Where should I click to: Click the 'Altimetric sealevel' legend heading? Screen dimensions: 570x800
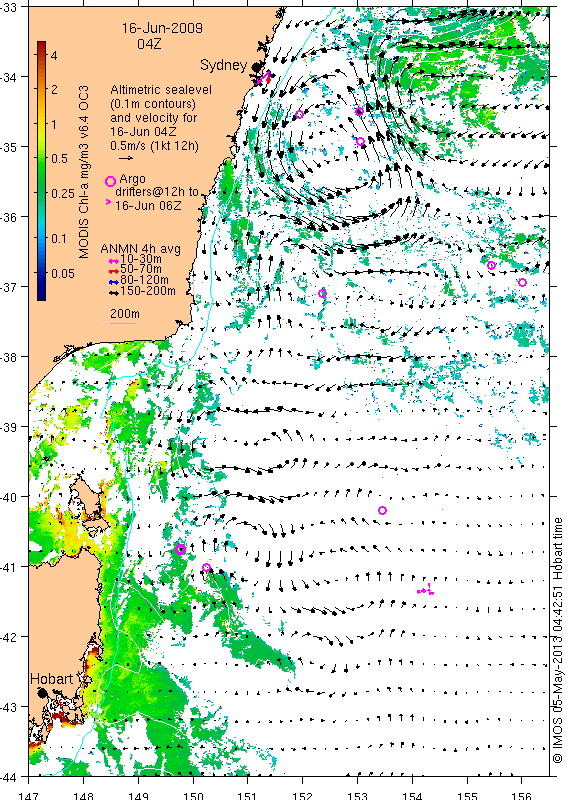pos(161,90)
